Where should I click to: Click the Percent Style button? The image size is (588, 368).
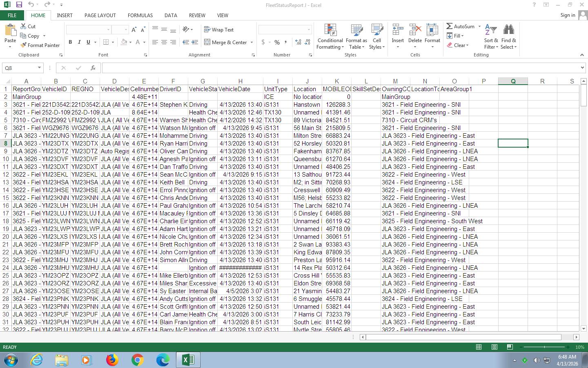(277, 42)
